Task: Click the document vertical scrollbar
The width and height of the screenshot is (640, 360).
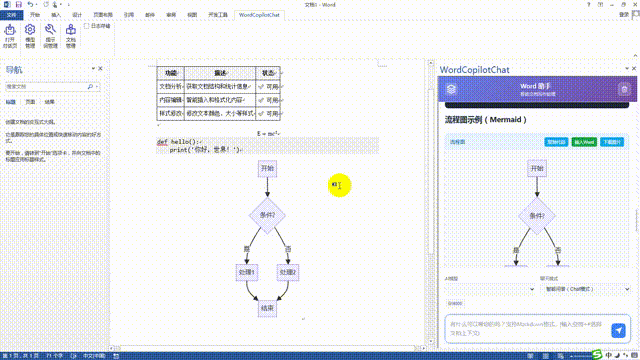Action: pos(431,171)
